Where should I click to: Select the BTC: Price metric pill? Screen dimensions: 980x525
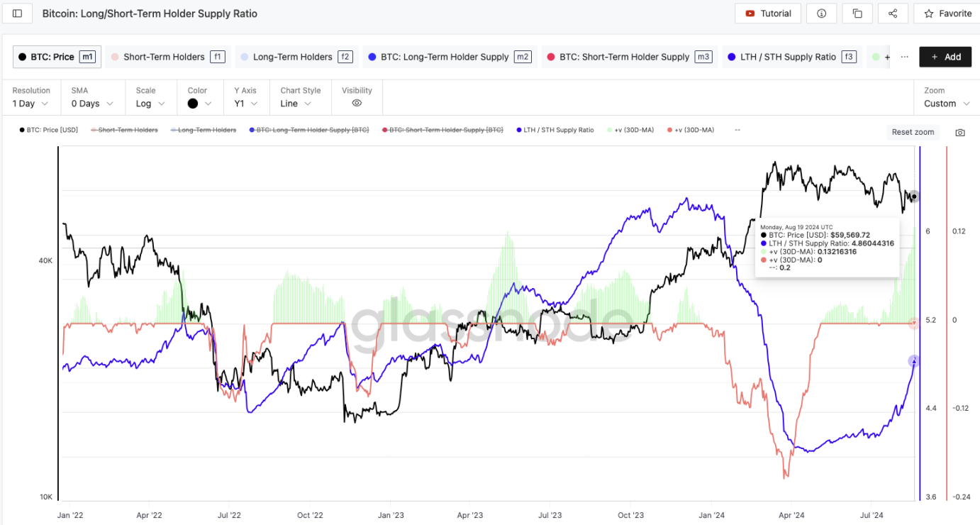click(x=56, y=56)
